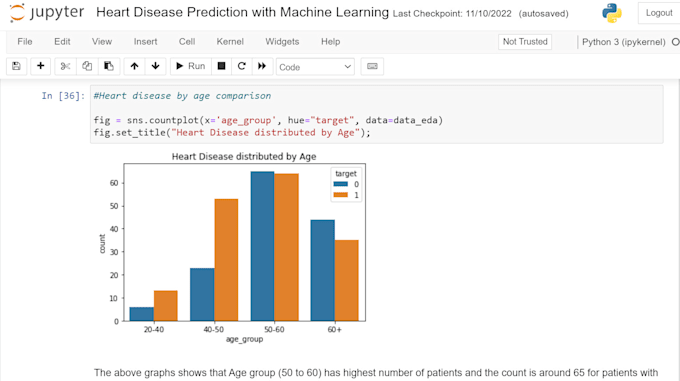Click the markdown text below the chart
This screenshot has height=381, width=680.
coord(376,373)
